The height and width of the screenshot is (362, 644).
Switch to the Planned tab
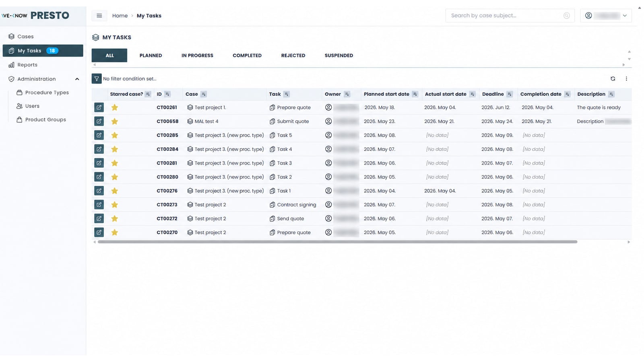[x=151, y=56]
